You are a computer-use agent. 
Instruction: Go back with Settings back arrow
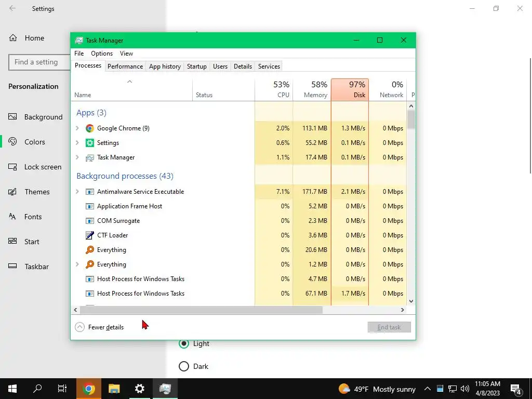[12, 8]
